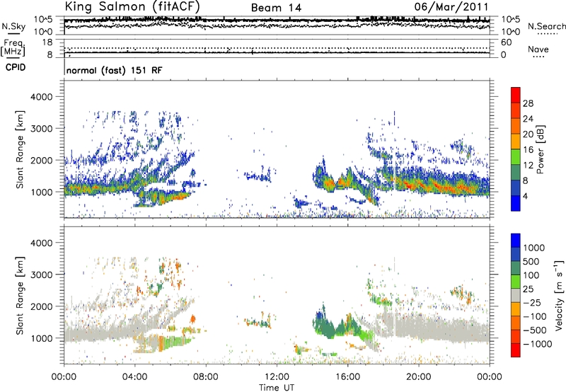Click the 4000 tick of the power panel
Image resolution: width=566 pixels, height=392 pixels.
(x=42, y=97)
